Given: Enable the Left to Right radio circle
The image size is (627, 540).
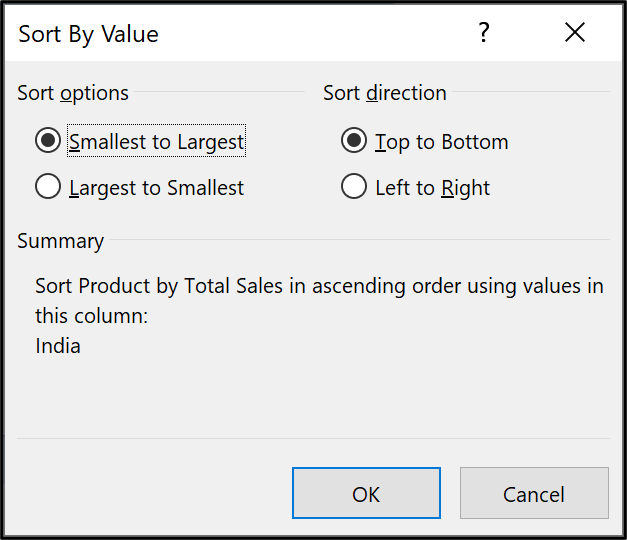Looking at the screenshot, I should (x=353, y=187).
